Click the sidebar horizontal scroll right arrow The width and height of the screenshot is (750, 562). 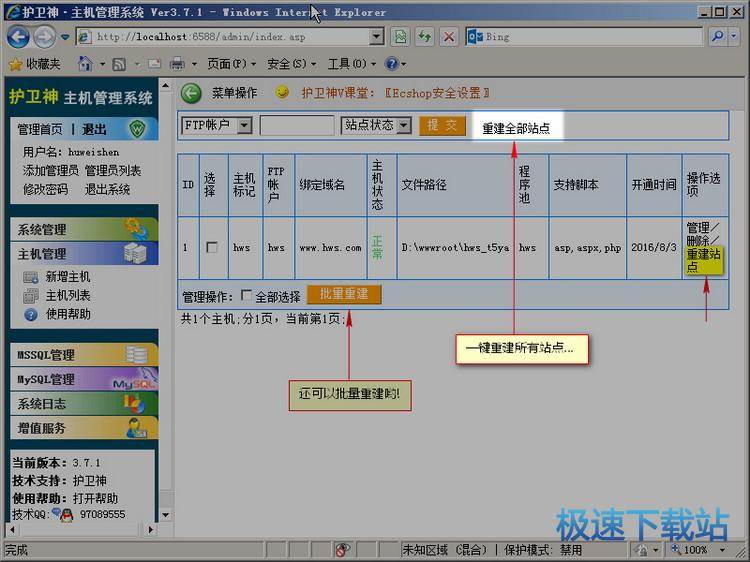151,529
